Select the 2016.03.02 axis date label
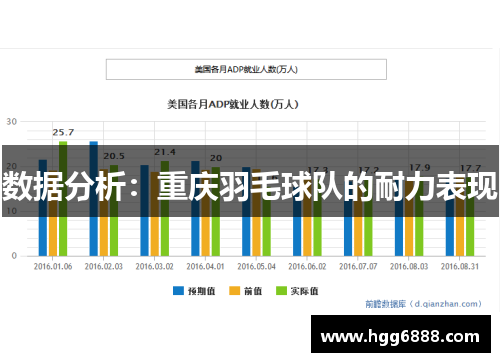This screenshot has height=362, width=500. coord(155,266)
